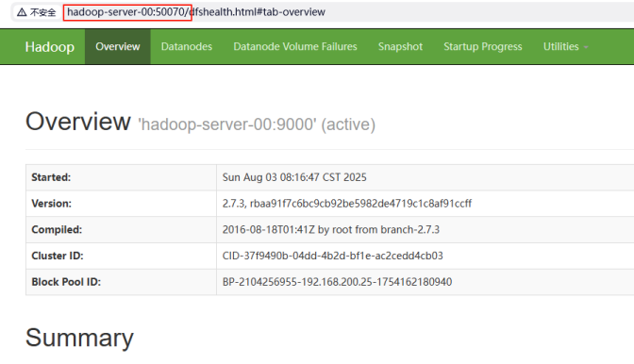
Task: Select the BP-2104256955 block pool value
Action: tap(337, 282)
